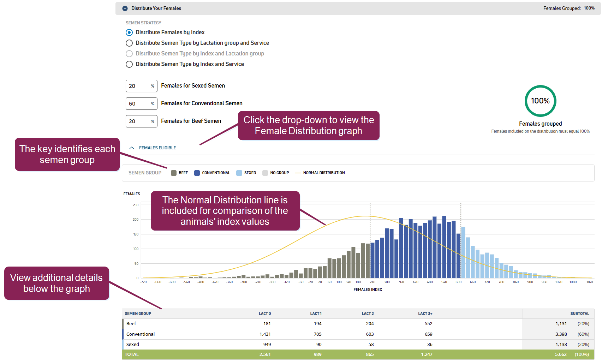The width and height of the screenshot is (602, 364).
Task: Select the Conventional row in the table
Action: pyautogui.click(x=141, y=334)
